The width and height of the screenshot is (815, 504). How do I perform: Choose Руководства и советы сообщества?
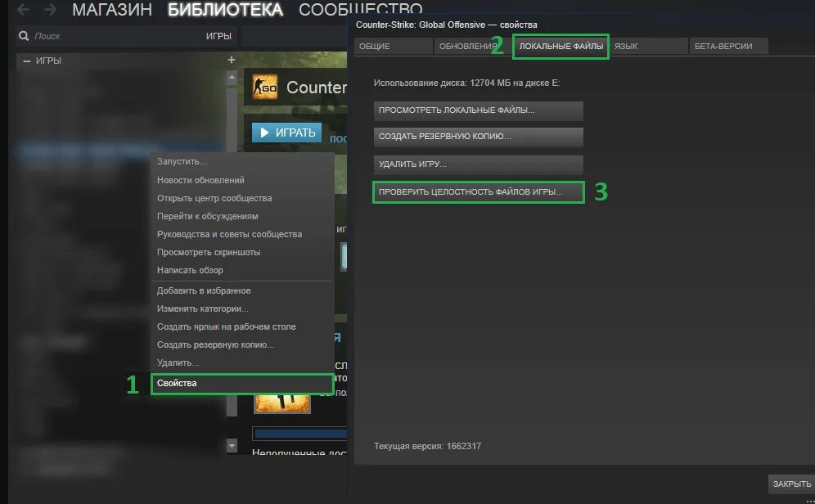click(x=242, y=234)
